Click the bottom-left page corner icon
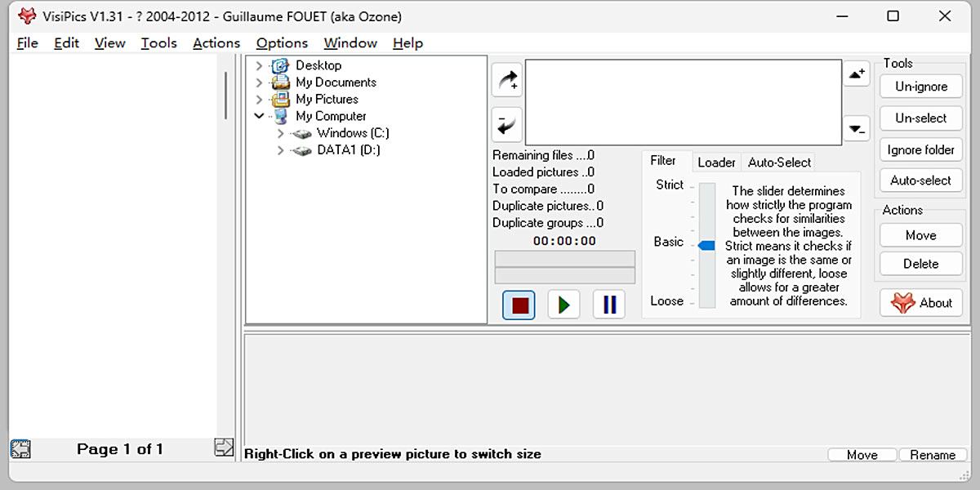This screenshot has height=490, width=980. (20, 448)
